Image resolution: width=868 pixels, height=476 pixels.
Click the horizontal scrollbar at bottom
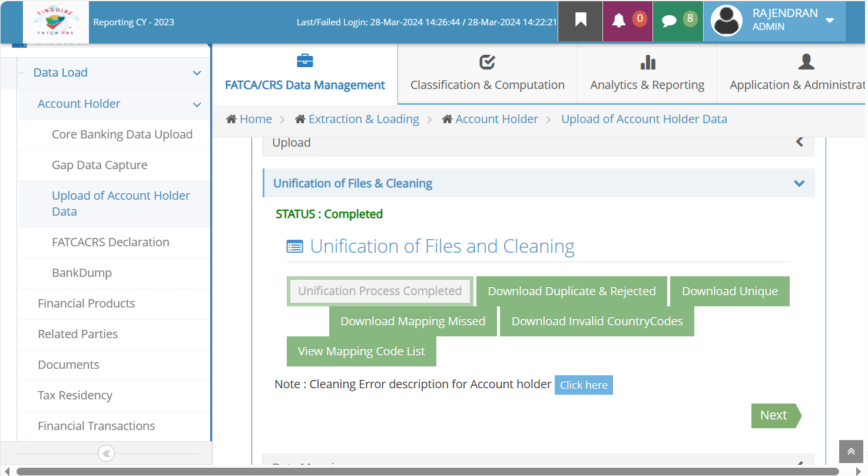point(428,471)
